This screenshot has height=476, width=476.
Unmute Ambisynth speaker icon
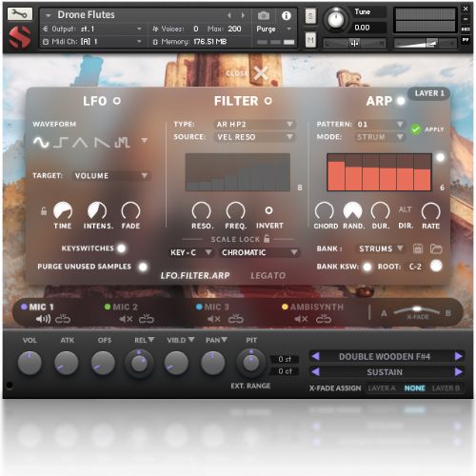301,319
